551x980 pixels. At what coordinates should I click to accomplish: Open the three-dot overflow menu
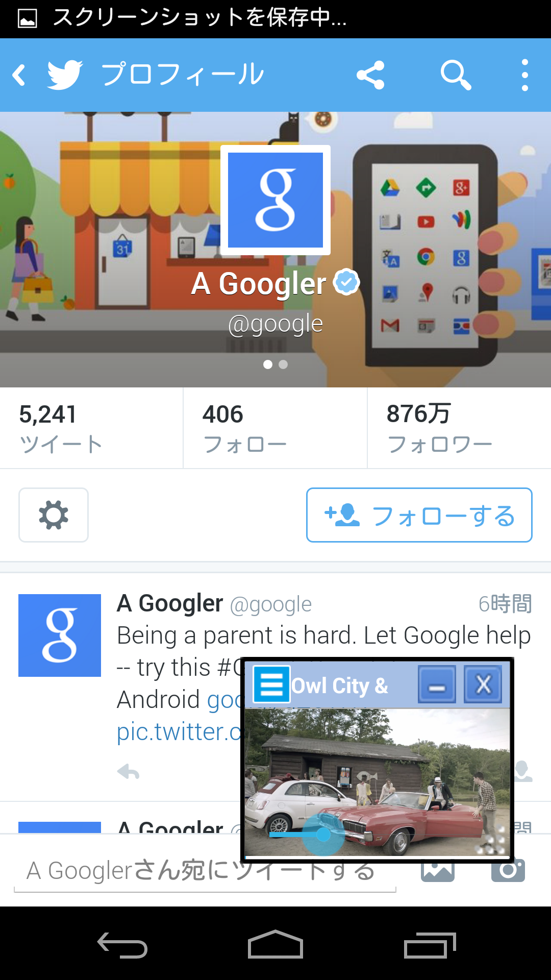(x=525, y=75)
